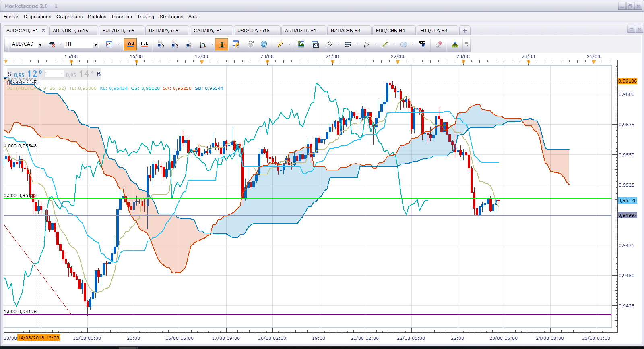Switch to the EUR/JPY, H4 tab
The image size is (644, 349).
[x=434, y=31]
